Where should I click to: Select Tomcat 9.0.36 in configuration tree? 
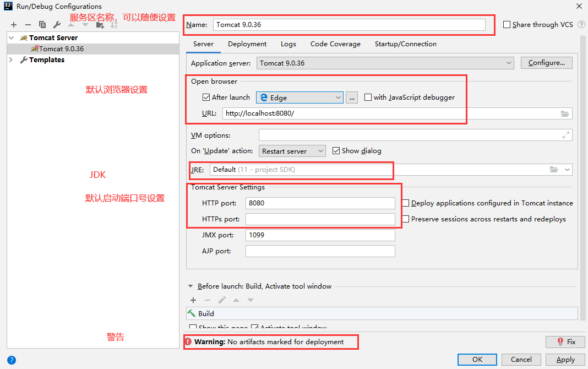[x=93, y=49]
